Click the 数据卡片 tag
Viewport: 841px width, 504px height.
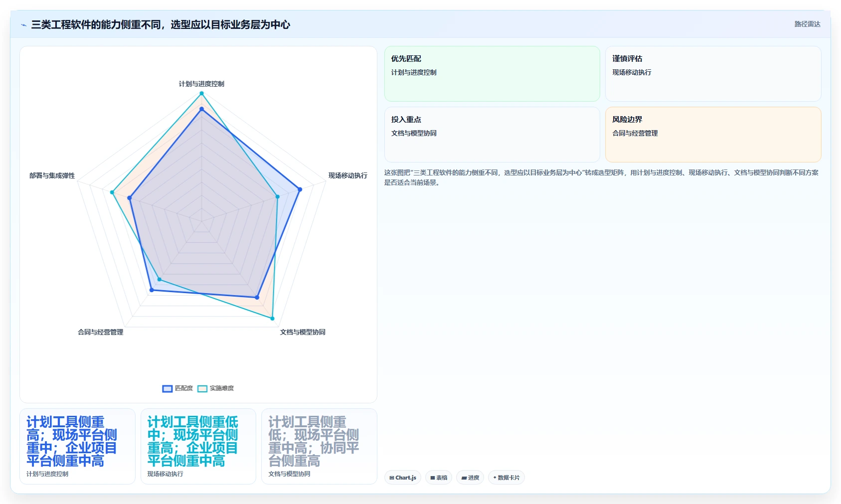click(506, 478)
